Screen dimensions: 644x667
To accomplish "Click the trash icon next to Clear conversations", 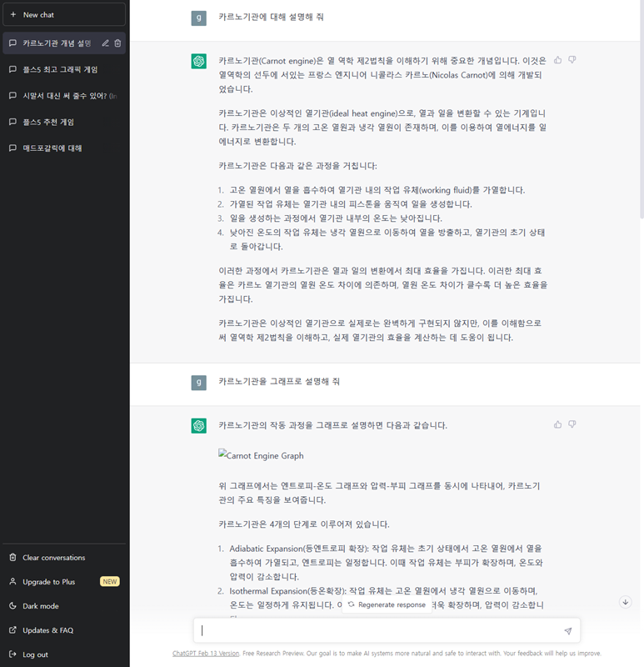I will click(x=12, y=557).
